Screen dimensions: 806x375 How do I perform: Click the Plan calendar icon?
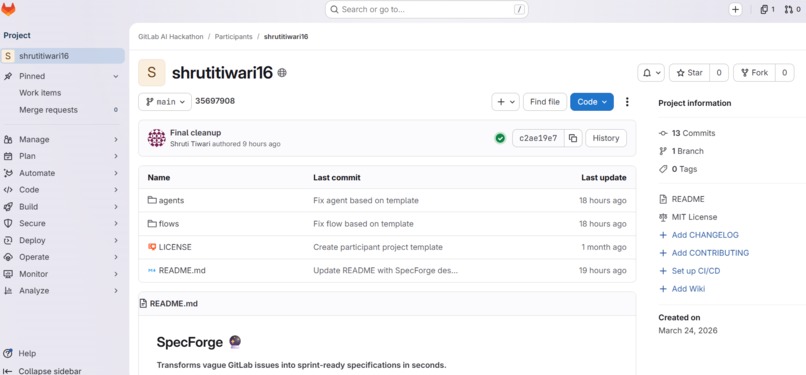pos(8,156)
